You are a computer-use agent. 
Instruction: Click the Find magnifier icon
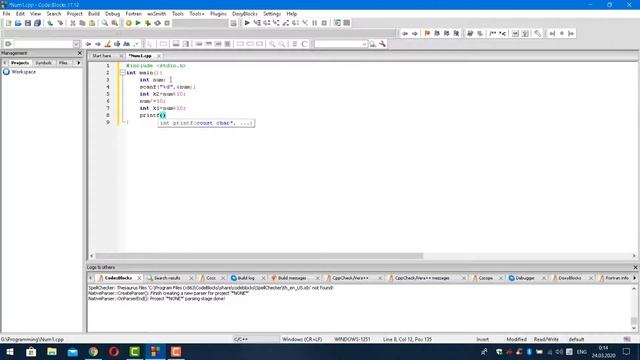[x=105, y=23]
